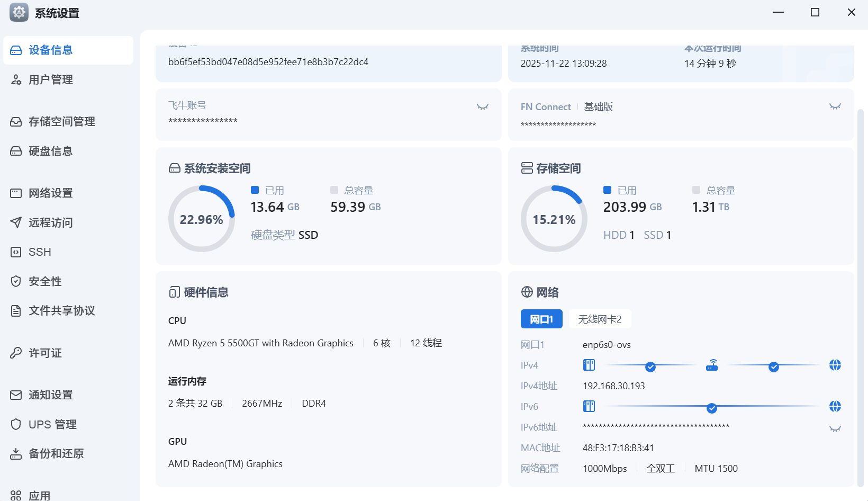868x501 pixels.
Task: Click the 硬盘信息 disk icon
Action: 16,151
